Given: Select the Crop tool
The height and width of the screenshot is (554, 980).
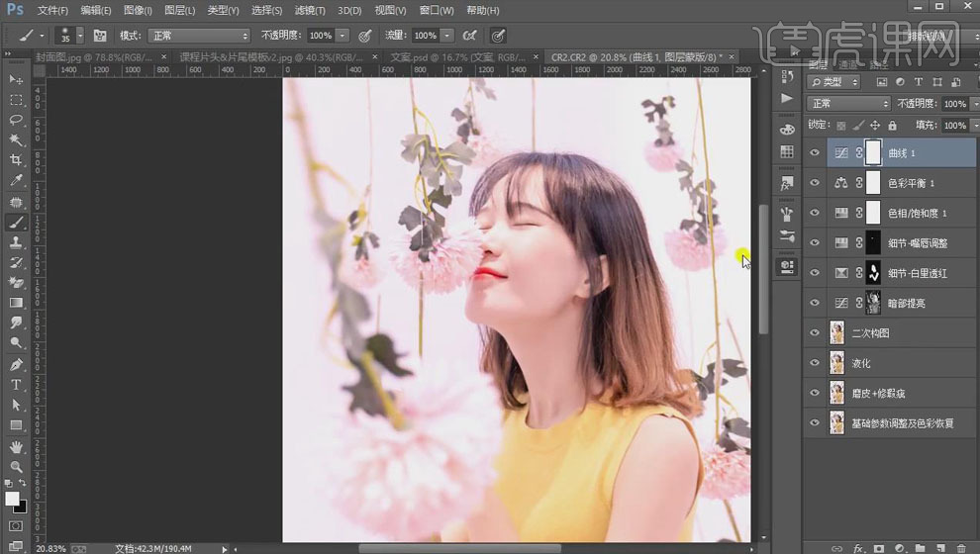Looking at the screenshot, I should [x=16, y=160].
